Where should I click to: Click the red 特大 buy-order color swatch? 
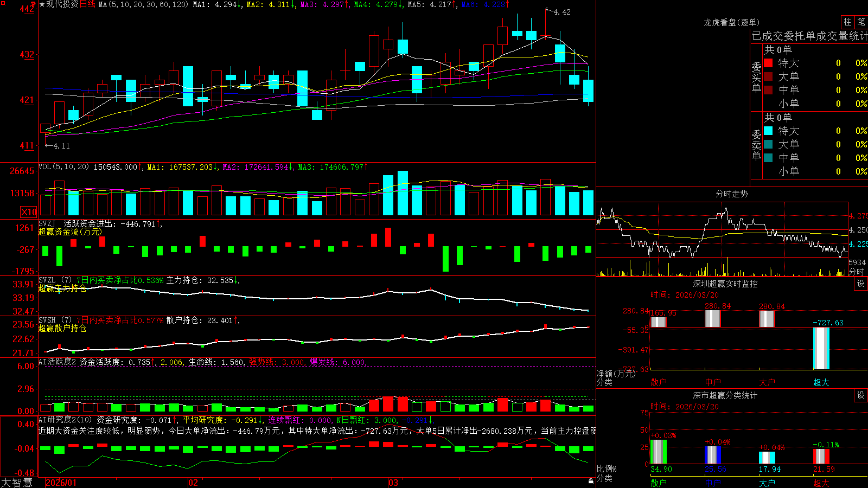tap(768, 63)
